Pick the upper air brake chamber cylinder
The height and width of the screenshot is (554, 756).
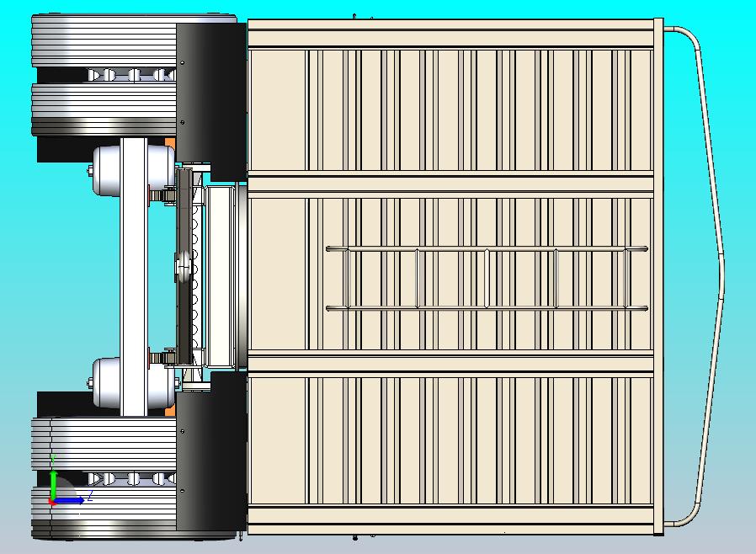pos(134,171)
